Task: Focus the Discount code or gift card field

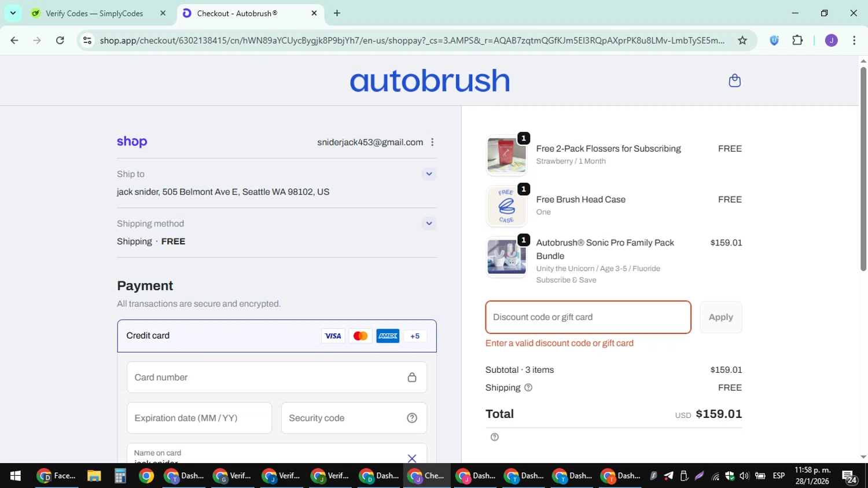Action: (x=588, y=317)
